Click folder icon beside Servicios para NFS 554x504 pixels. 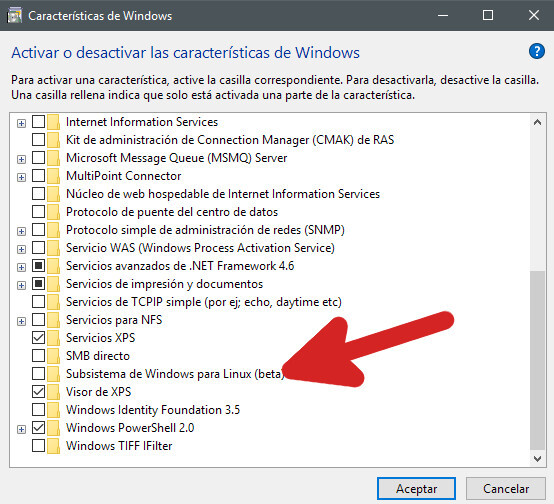53,320
